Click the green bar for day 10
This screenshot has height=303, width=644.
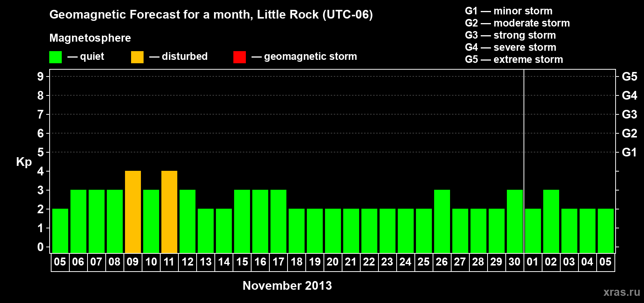(x=151, y=221)
